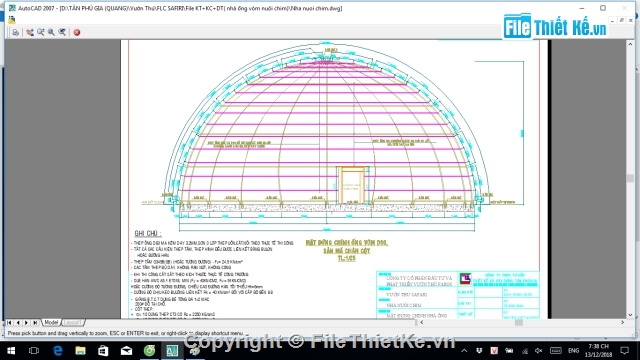Open Microsoft Store from taskbar

coord(103,351)
